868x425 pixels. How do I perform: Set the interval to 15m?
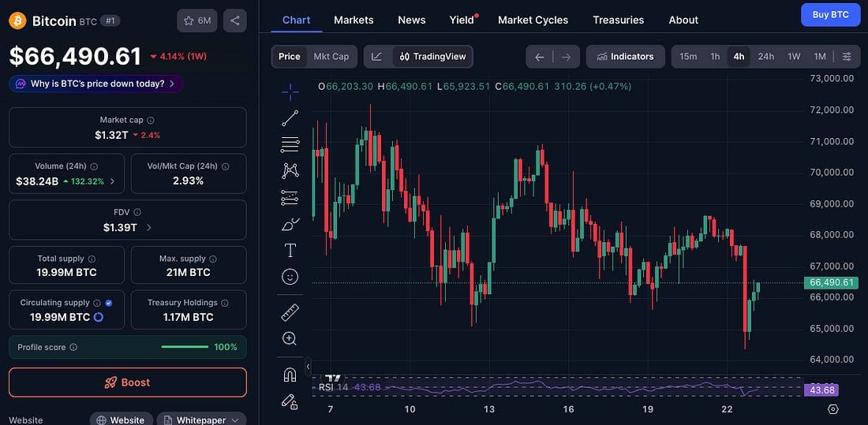point(688,57)
